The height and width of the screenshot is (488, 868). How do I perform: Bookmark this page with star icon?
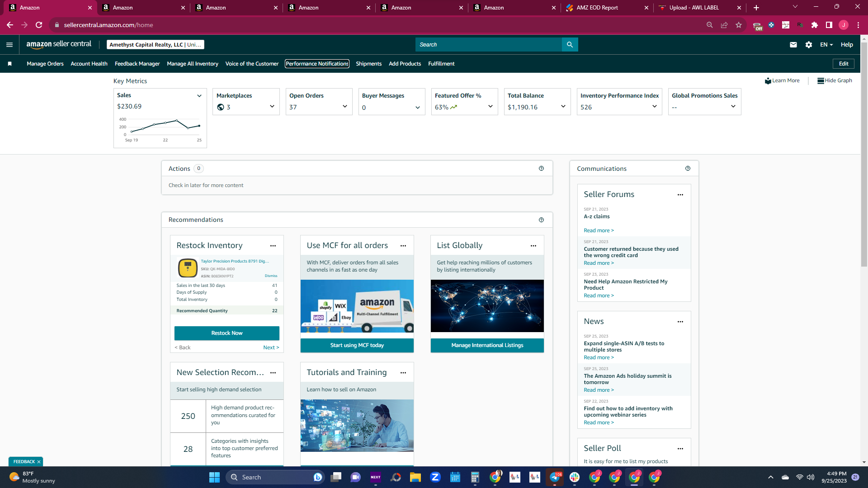pyautogui.click(x=739, y=25)
